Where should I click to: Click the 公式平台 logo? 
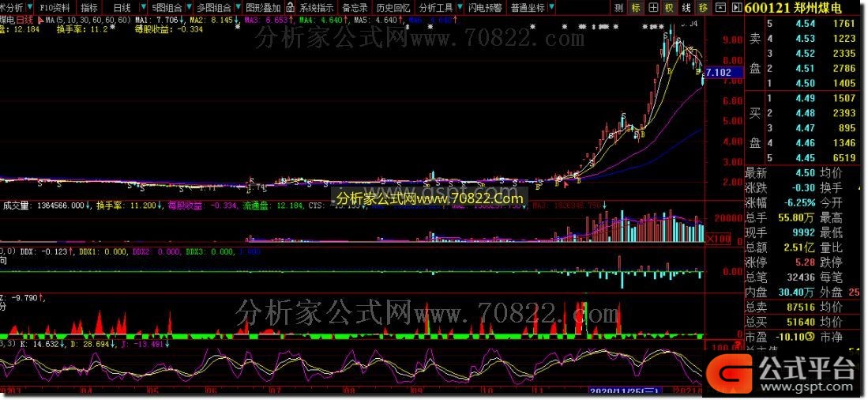781,373
